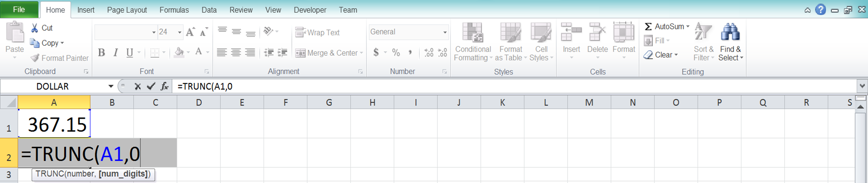Expand the Name Box dropdown arrow
868x183 pixels.
111,86
